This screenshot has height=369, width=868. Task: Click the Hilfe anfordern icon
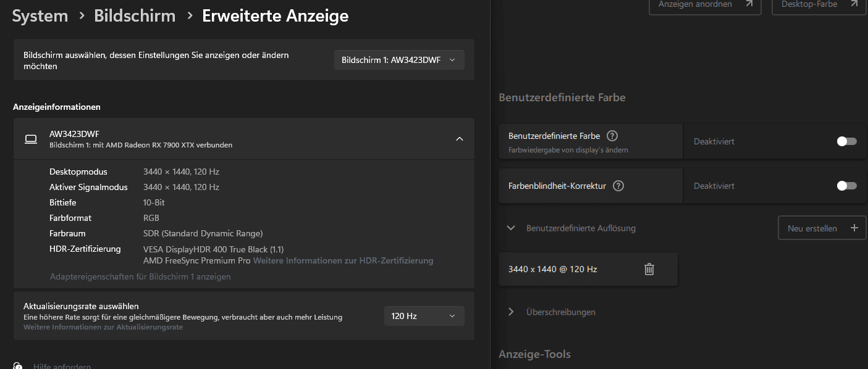click(18, 365)
